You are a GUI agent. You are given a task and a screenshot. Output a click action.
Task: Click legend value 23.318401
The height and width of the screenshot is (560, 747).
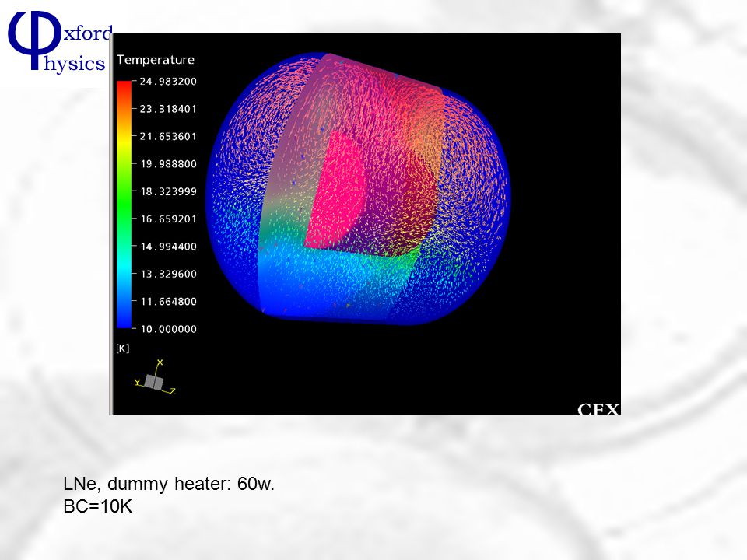[168, 109]
